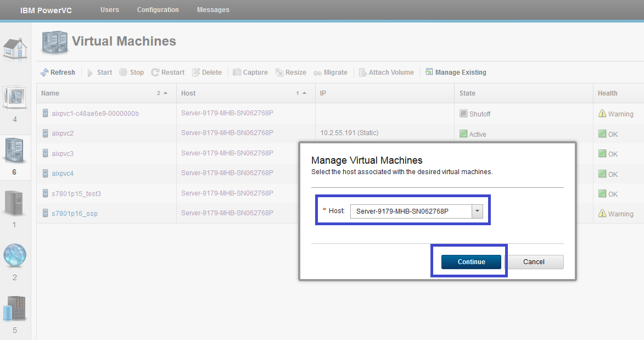The width and height of the screenshot is (644, 340).
Task: Click the Shutoff state icon
Action: click(x=463, y=114)
